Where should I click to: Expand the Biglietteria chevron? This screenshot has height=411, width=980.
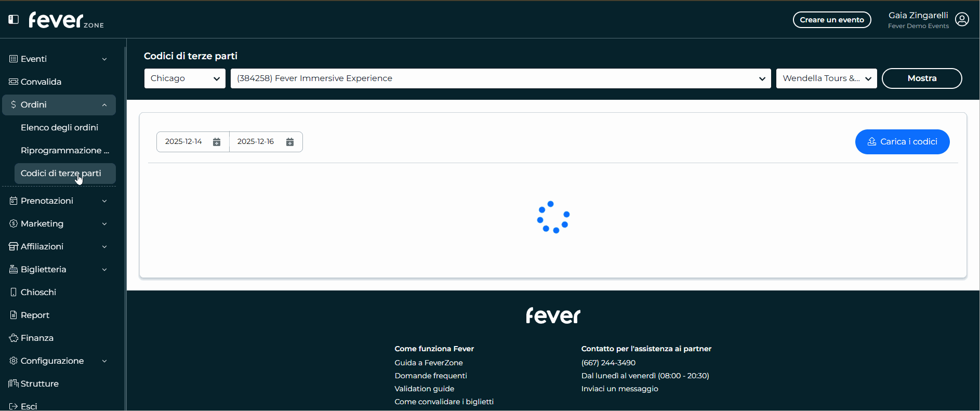click(104, 270)
